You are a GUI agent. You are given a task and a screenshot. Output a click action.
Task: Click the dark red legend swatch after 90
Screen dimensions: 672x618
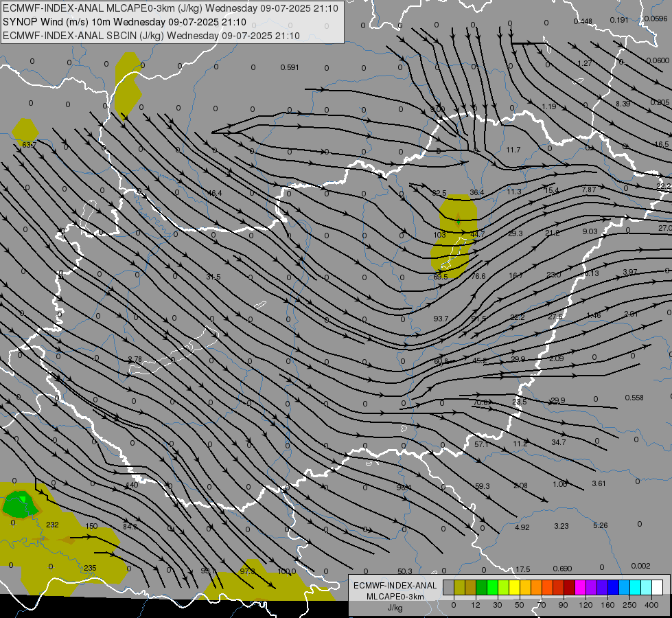click(569, 588)
